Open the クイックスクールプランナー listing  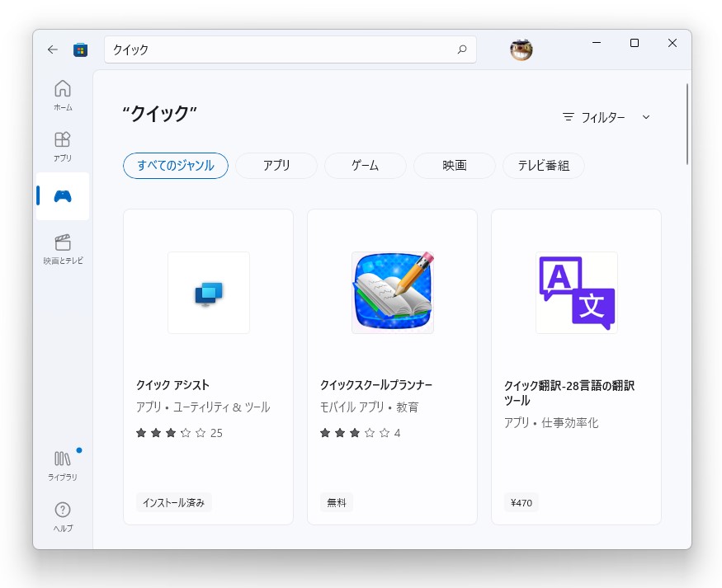tap(392, 367)
